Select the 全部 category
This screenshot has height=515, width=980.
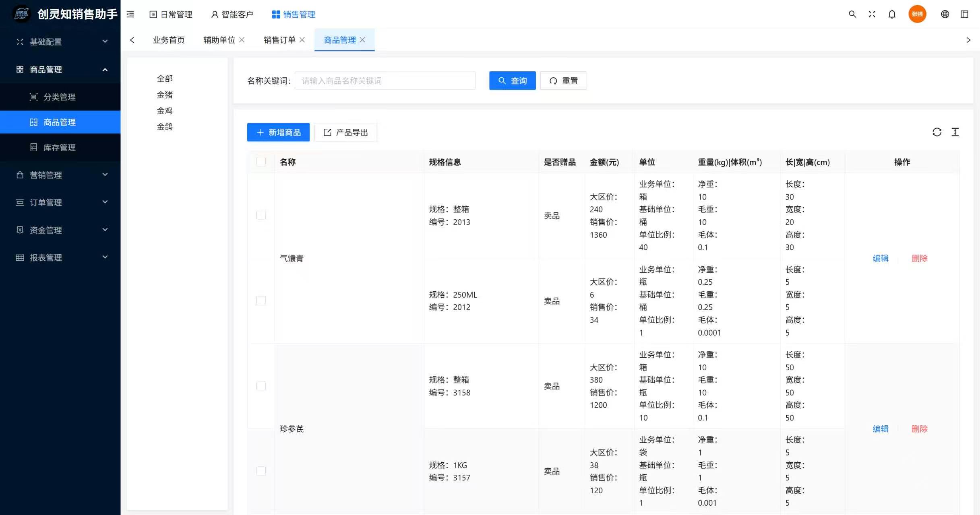(165, 78)
